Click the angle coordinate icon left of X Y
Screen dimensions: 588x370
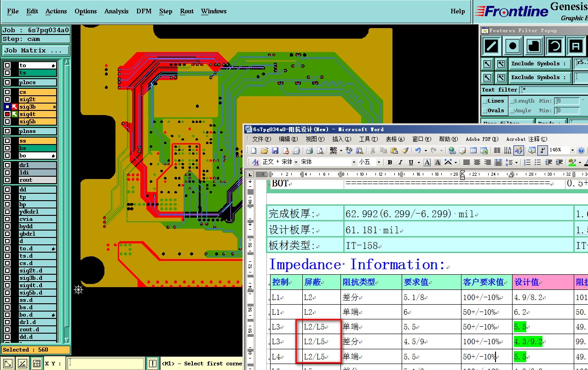[x=22, y=364]
